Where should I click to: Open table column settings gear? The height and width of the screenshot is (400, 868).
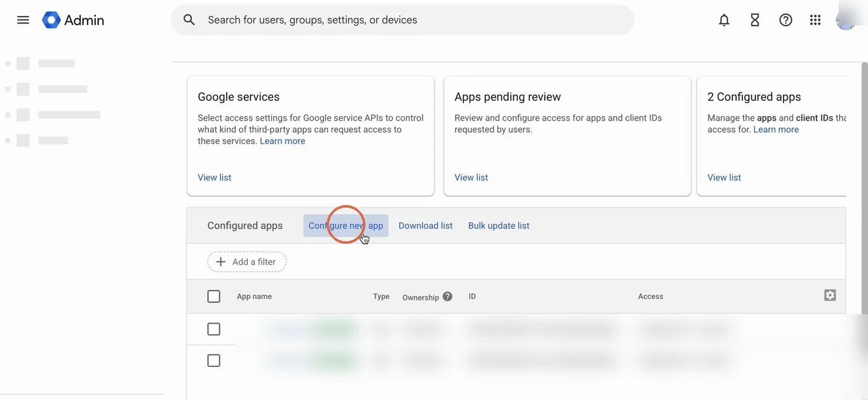(830, 295)
